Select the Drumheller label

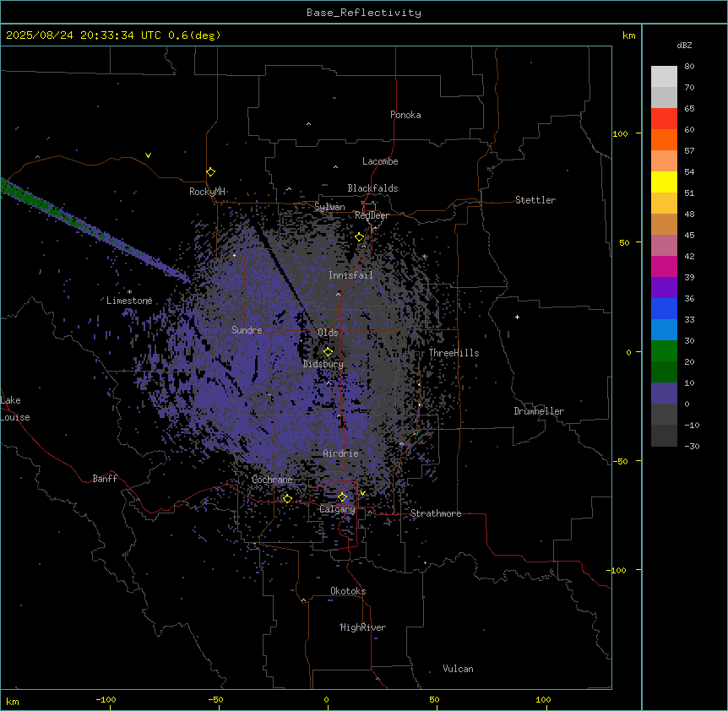pyautogui.click(x=539, y=411)
